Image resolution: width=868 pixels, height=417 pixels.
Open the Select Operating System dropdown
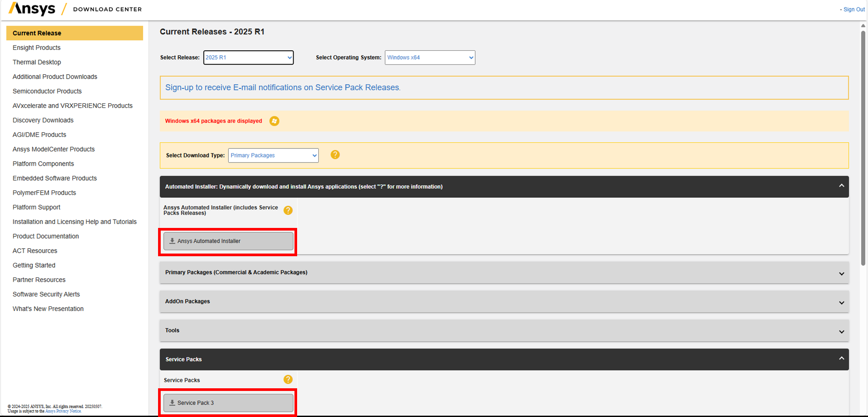(x=430, y=57)
